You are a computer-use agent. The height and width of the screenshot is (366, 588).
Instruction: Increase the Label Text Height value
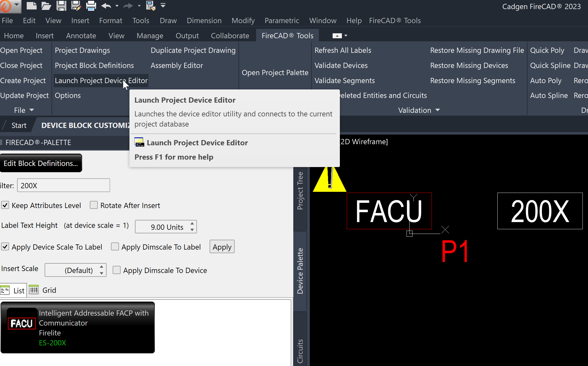click(192, 223)
